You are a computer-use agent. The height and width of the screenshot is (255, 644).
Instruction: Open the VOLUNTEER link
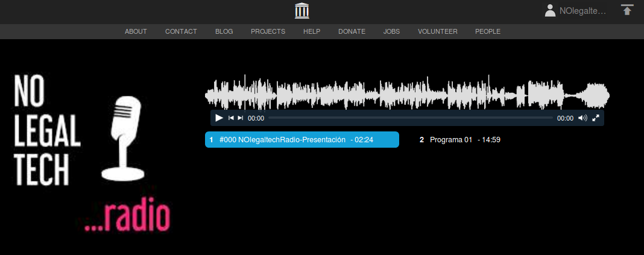tap(437, 31)
